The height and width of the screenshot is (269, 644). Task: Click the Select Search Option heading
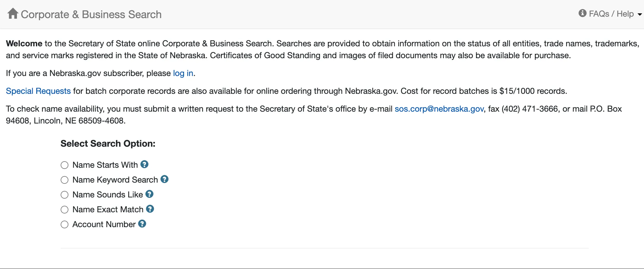pyautogui.click(x=108, y=144)
